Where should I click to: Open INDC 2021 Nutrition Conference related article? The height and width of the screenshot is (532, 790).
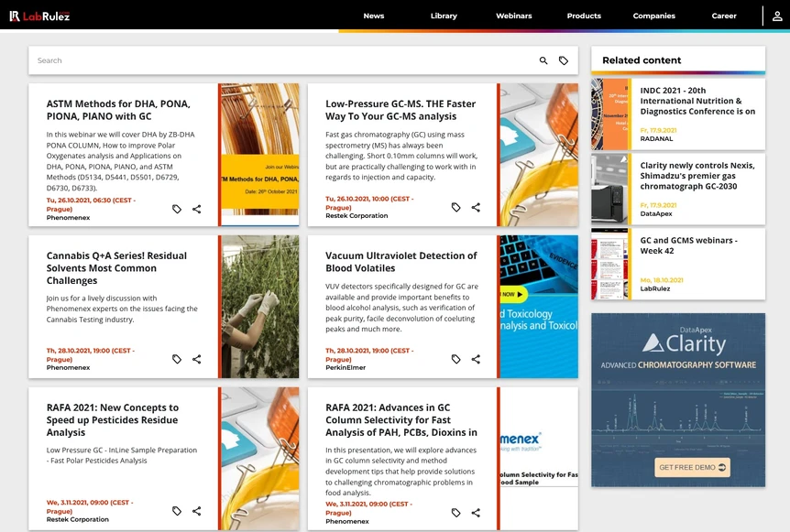pyautogui.click(x=697, y=101)
